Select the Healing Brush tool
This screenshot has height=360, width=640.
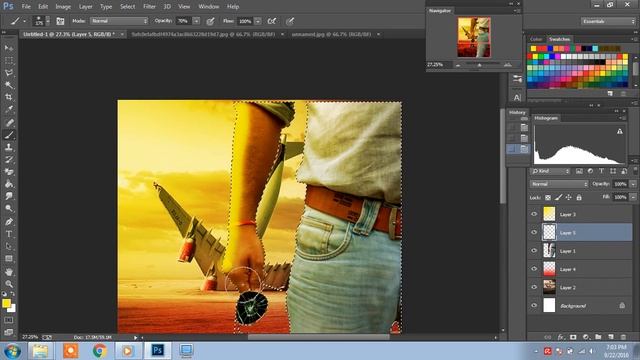point(9,122)
